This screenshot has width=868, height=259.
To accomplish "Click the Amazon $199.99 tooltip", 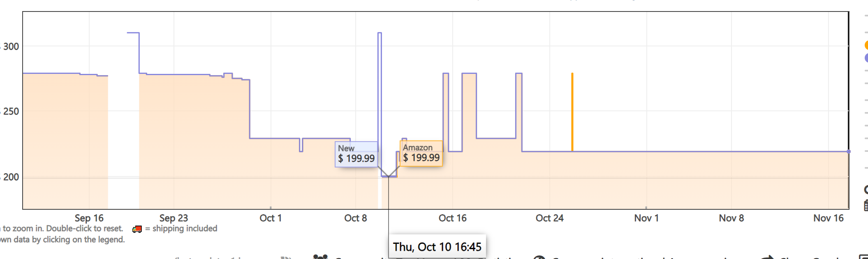I will [421, 153].
